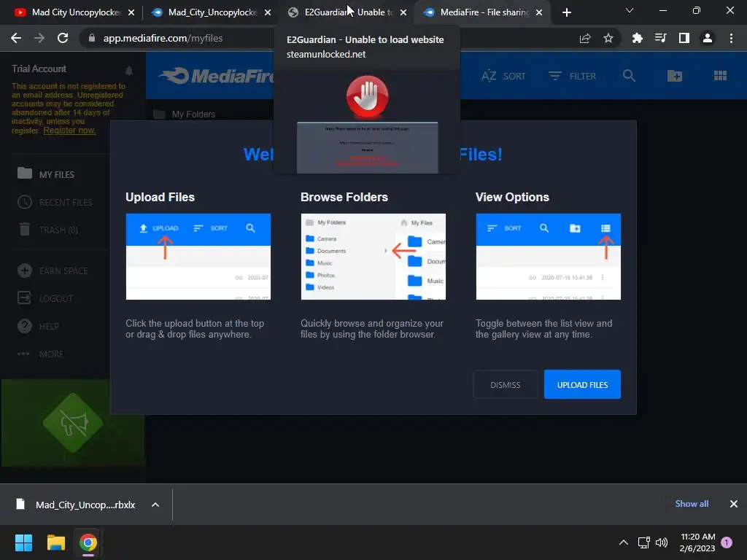Viewport: 747px width, 560px height.
Task: Go forward to next page
Action: pyautogui.click(x=39, y=38)
